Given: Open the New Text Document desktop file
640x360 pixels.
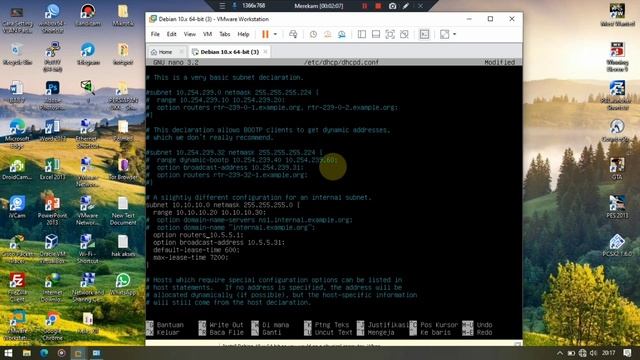Looking at the screenshot, I should pyautogui.click(x=123, y=211).
